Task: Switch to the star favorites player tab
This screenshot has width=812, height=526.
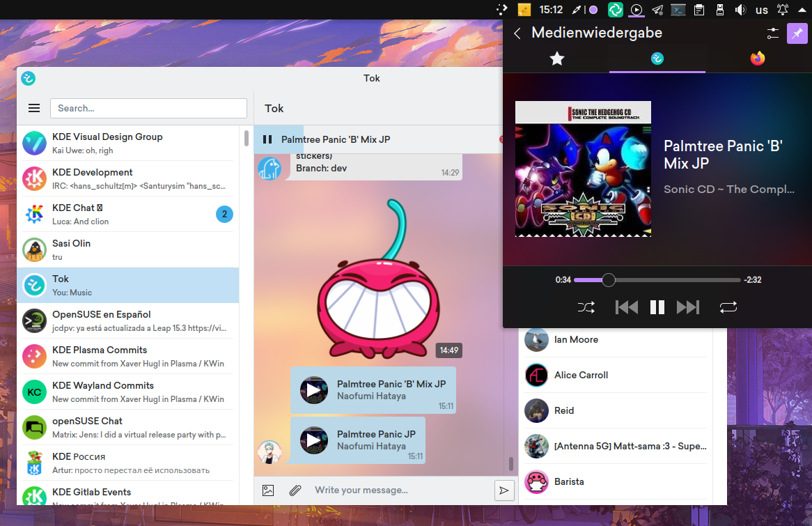Action: [x=556, y=59]
